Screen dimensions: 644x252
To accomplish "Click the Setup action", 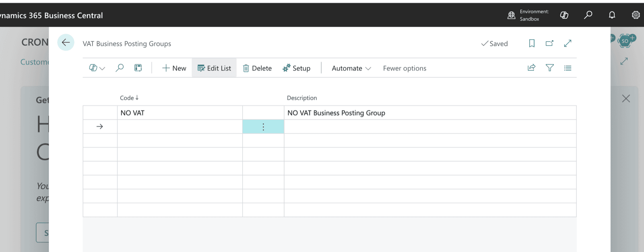I will 297,68.
